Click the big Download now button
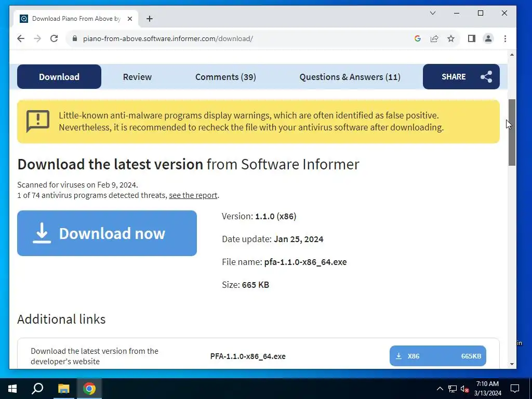 (x=107, y=233)
